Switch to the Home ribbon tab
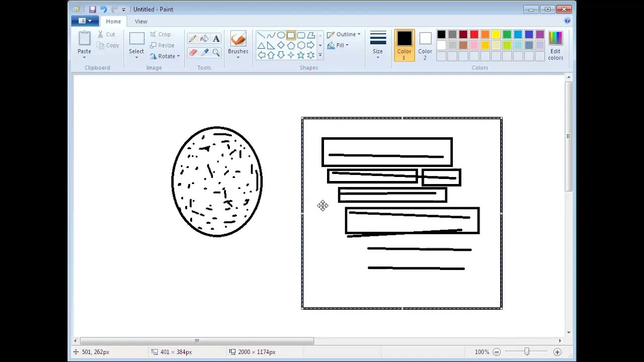 [113, 21]
